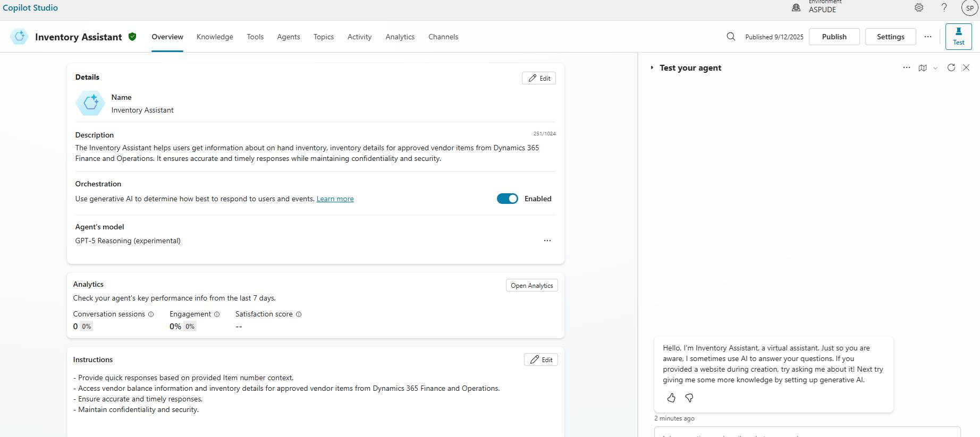Switch to the Topics tab
This screenshot has height=437, width=980.
tap(324, 37)
